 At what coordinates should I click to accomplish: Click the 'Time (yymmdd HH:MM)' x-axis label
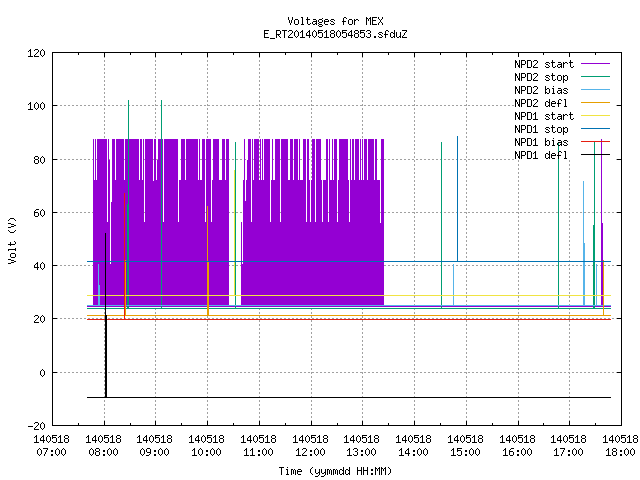[x=335, y=471]
